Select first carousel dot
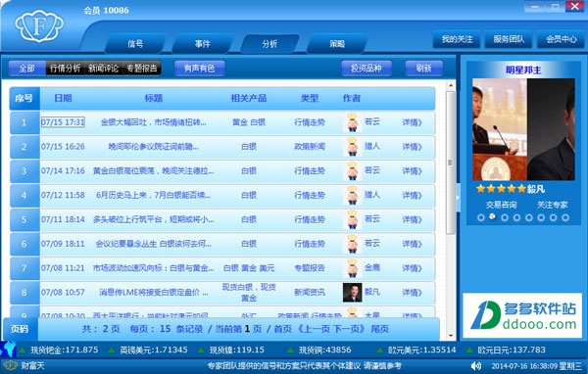Viewport: 588px width, 374px height. [481, 217]
